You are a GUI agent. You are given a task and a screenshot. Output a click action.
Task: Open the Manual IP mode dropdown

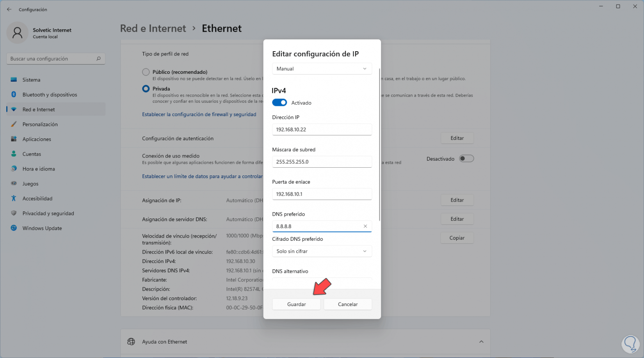pos(322,69)
